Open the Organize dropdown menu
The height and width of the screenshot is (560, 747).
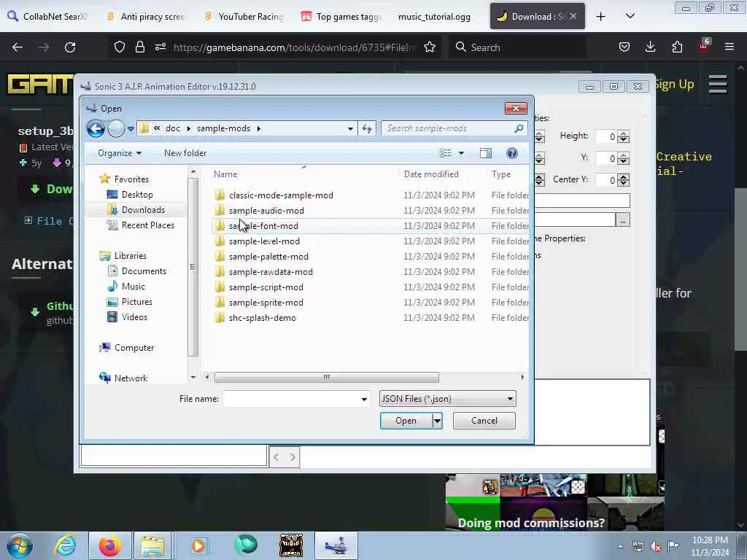(120, 153)
